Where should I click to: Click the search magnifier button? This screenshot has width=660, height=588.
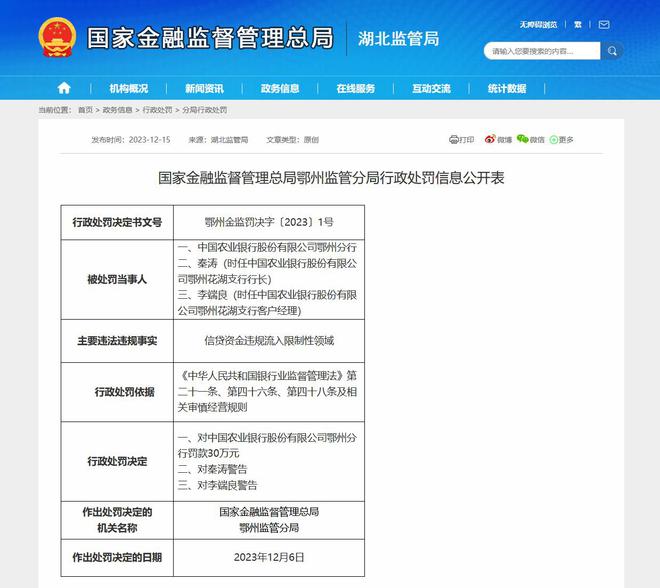pyautogui.click(x=611, y=50)
